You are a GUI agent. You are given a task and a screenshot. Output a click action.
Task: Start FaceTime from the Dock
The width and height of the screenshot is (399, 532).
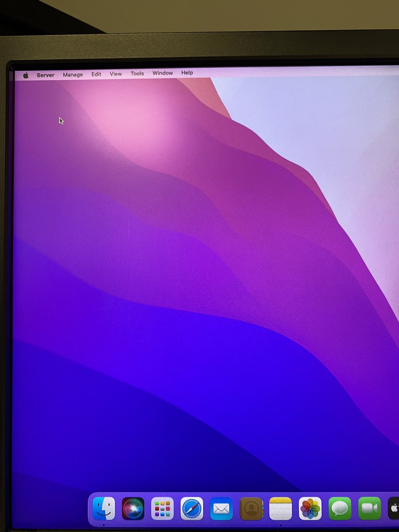coord(370,509)
